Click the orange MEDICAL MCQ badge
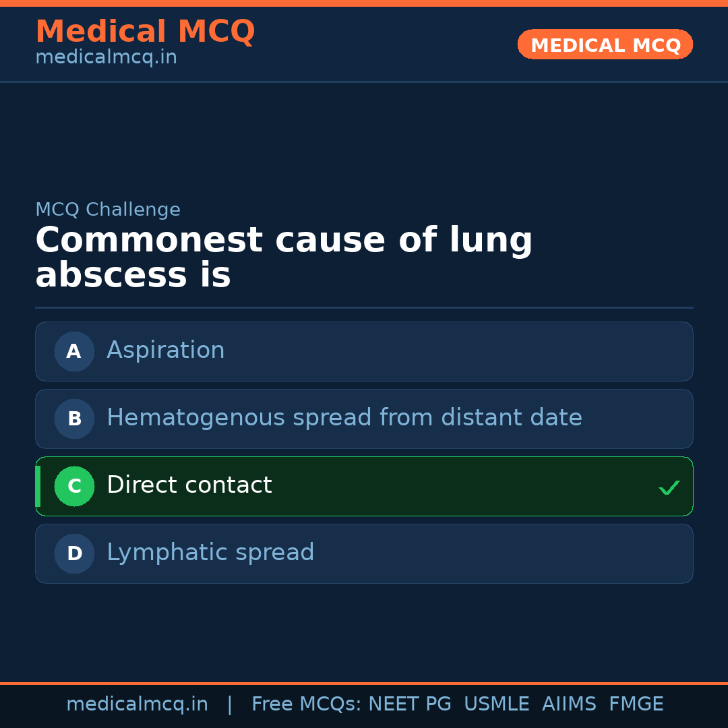Image resolution: width=728 pixels, height=728 pixels. (605, 44)
